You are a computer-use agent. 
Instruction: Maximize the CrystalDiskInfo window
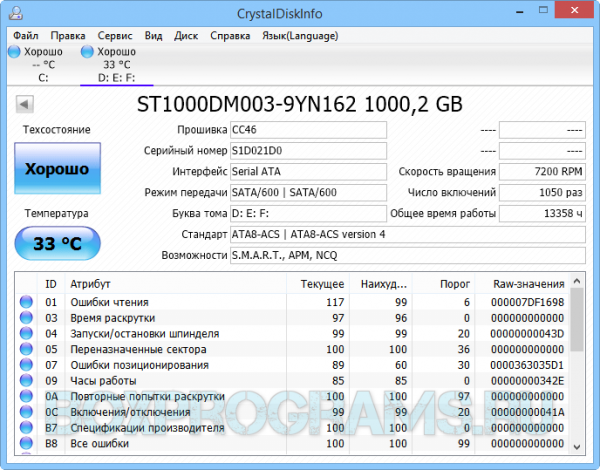pos(543,11)
